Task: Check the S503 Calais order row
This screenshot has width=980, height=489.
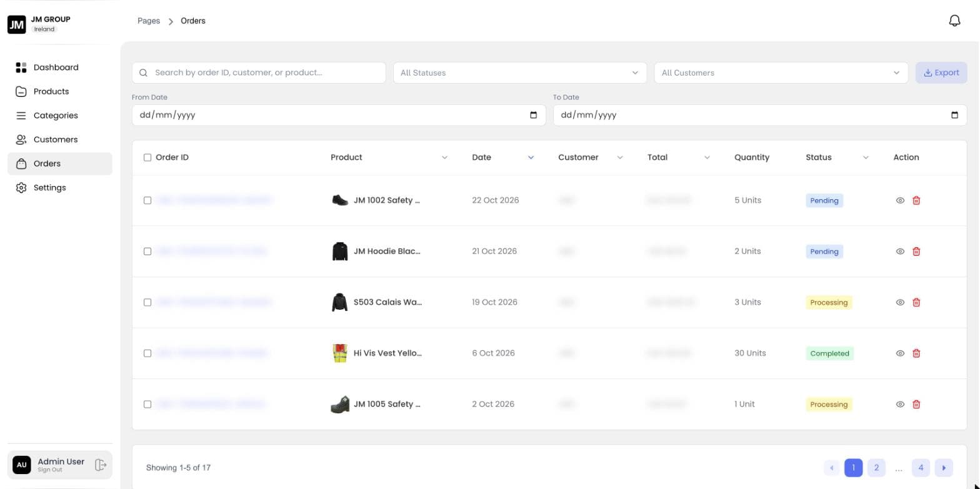Action: [x=147, y=302]
